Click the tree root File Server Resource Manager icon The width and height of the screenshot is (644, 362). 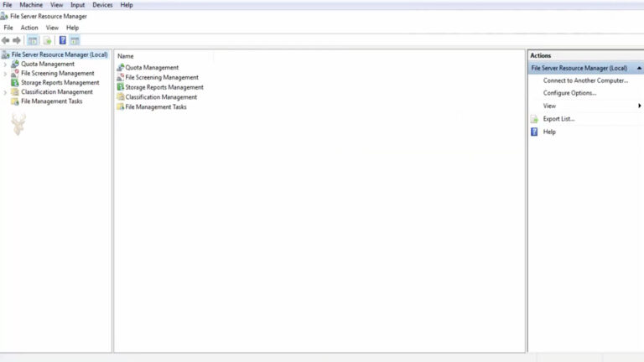(x=6, y=54)
